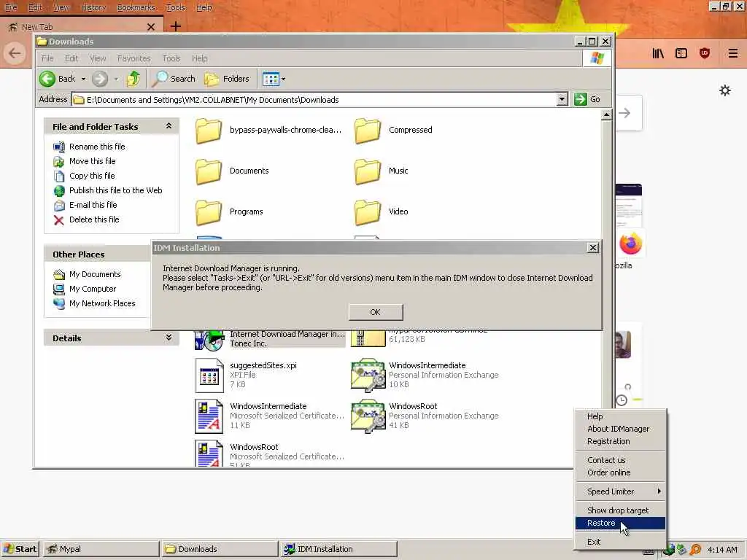Open About IDManager menu item
Screen dimensions: 747x560
coord(620,429)
